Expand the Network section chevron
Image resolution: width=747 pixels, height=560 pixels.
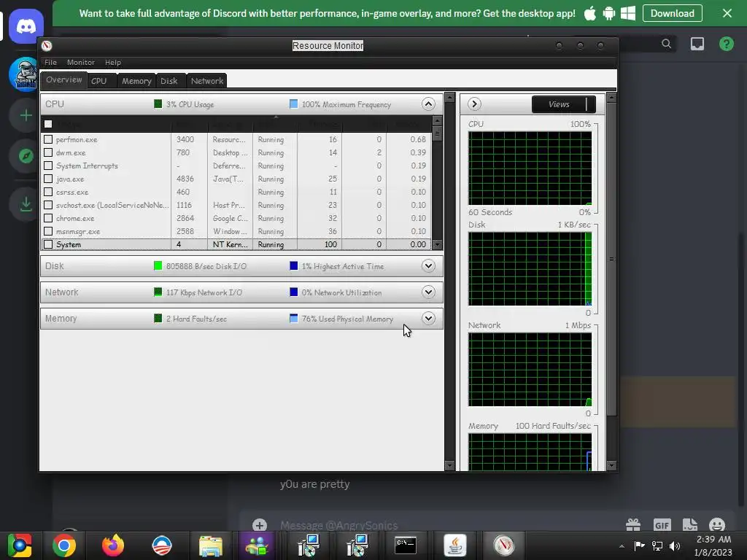point(428,292)
